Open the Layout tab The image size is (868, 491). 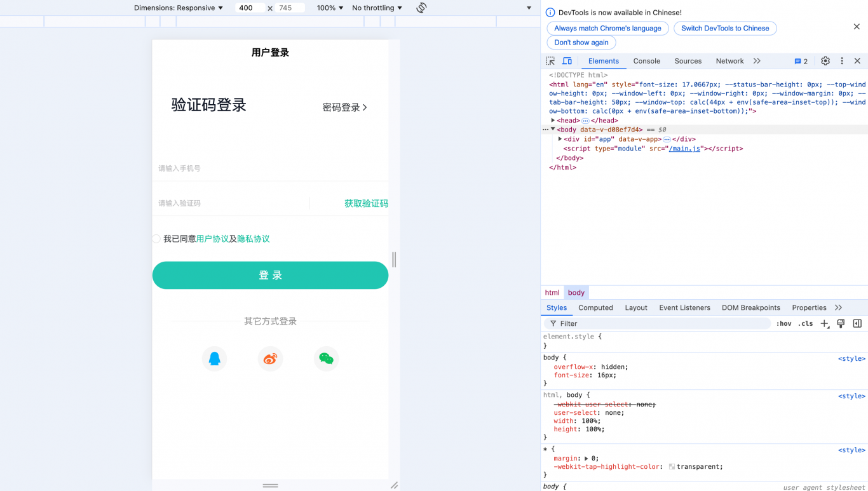coord(636,307)
